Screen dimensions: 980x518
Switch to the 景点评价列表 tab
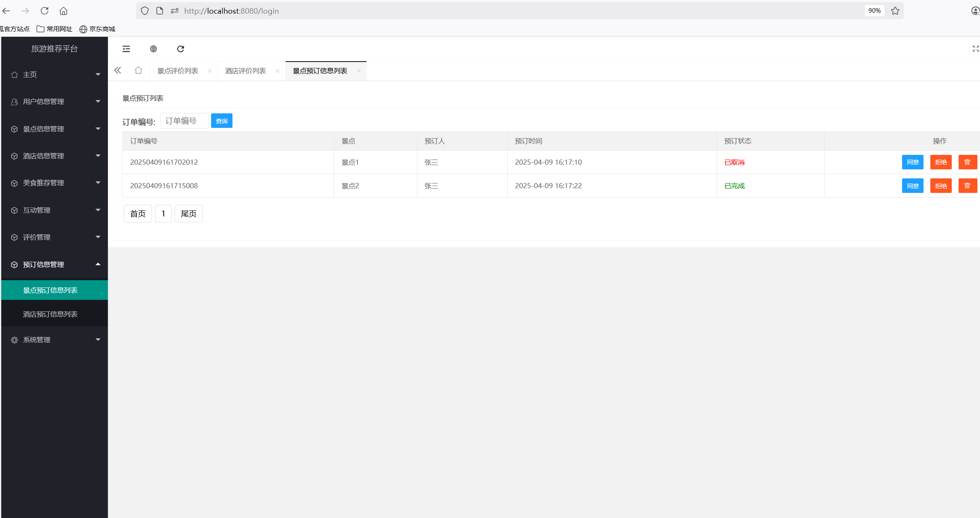178,71
